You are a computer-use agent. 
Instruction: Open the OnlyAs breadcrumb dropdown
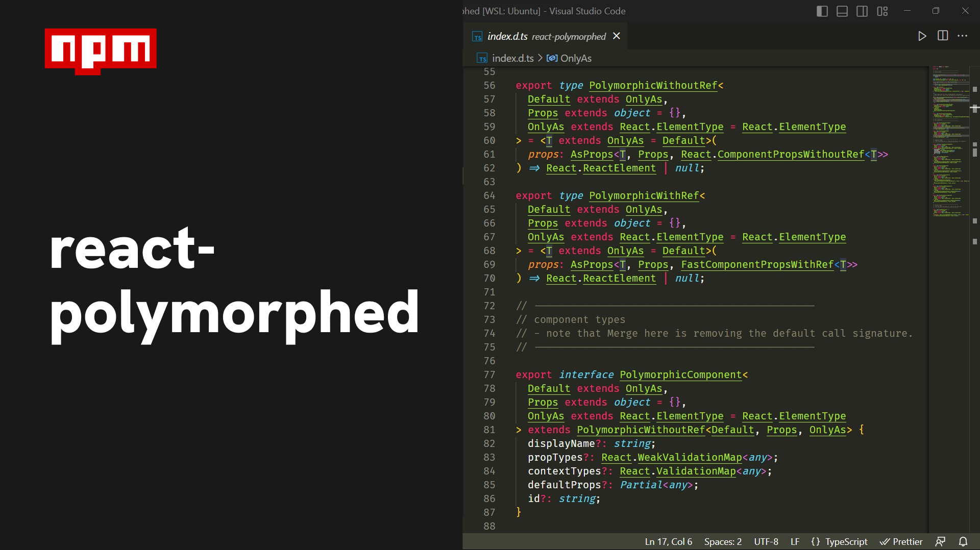(576, 58)
